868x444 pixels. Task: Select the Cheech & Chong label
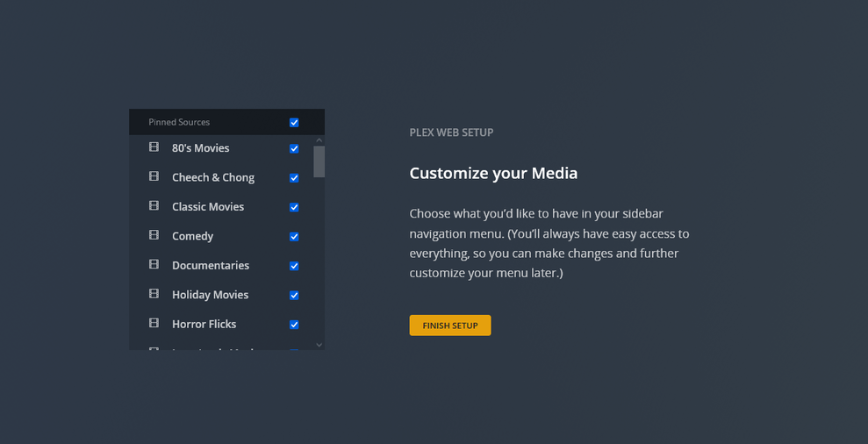click(x=213, y=177)
